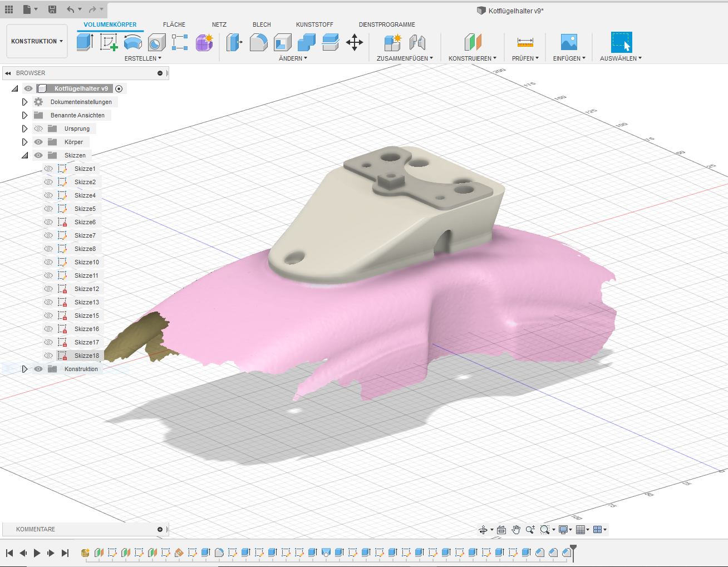This screenshot has width=728, height=567.
Task: Open the EINFÜGEN menu label
Action: pos(569,58)
